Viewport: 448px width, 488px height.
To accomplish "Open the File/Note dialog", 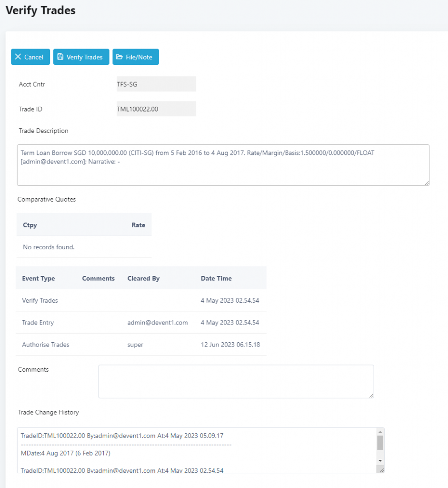I will (x=136, y=57).
